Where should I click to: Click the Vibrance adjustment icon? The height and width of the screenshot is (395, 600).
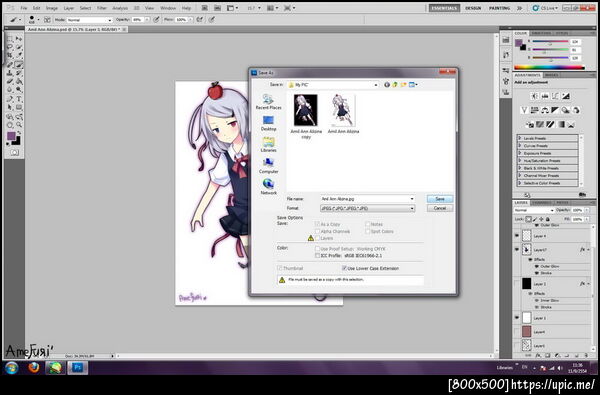[524, 110]
